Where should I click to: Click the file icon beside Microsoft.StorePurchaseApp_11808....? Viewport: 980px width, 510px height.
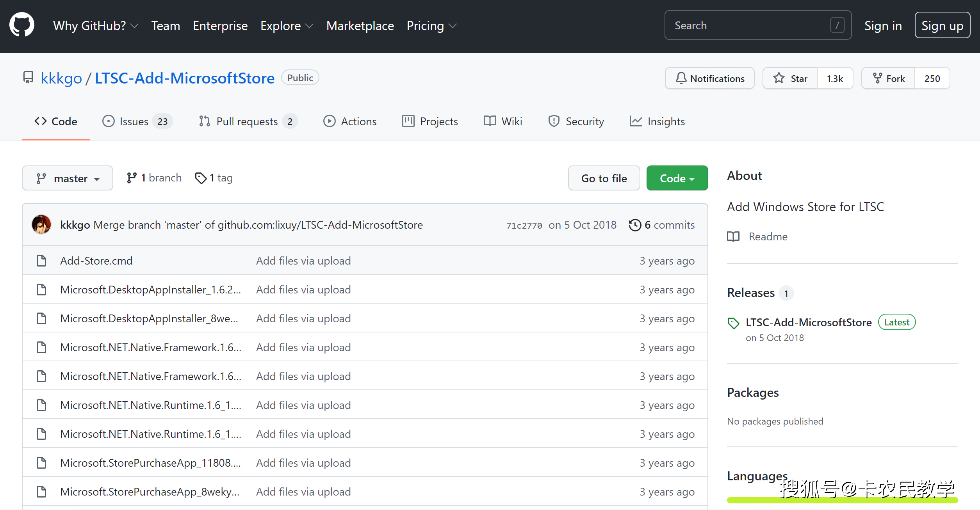coord(41,462)
